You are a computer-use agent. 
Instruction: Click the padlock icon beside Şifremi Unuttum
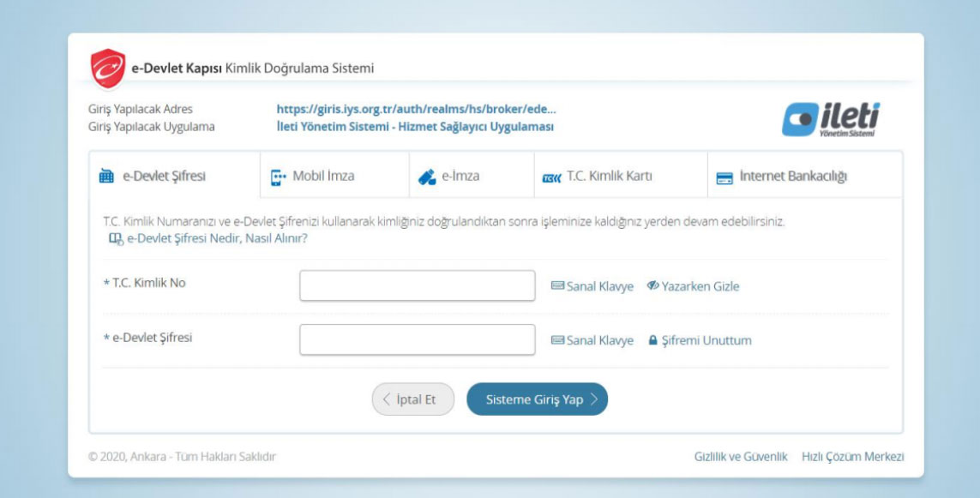[653, 340]
